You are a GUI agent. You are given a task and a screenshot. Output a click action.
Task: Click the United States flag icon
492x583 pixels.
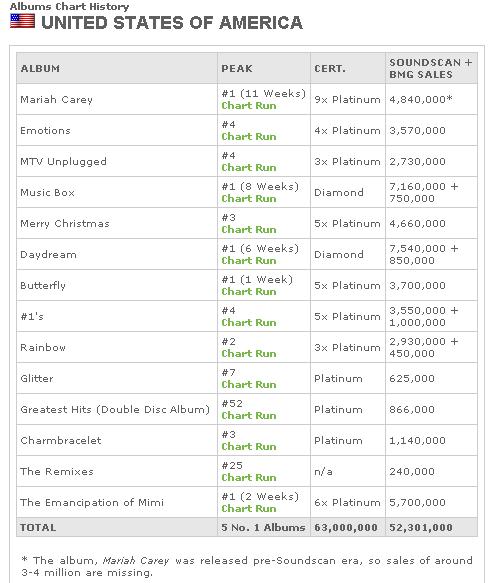coord(22,21)
